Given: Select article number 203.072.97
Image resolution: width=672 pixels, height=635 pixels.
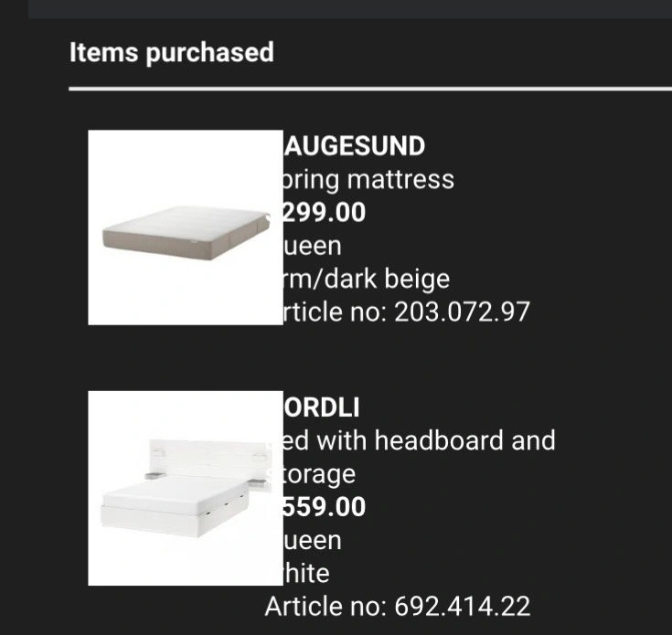Looking at the screenshot, I should tap(402, 312).
